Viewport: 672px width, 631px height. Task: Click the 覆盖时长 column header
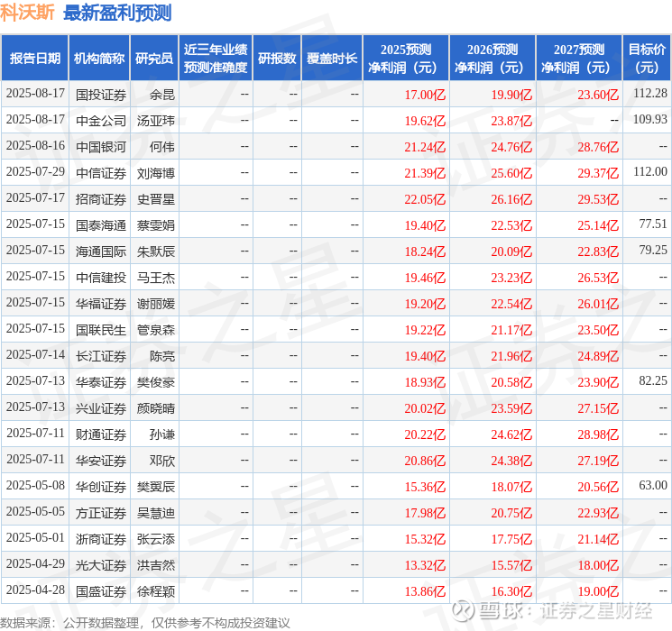click(332, 59)
